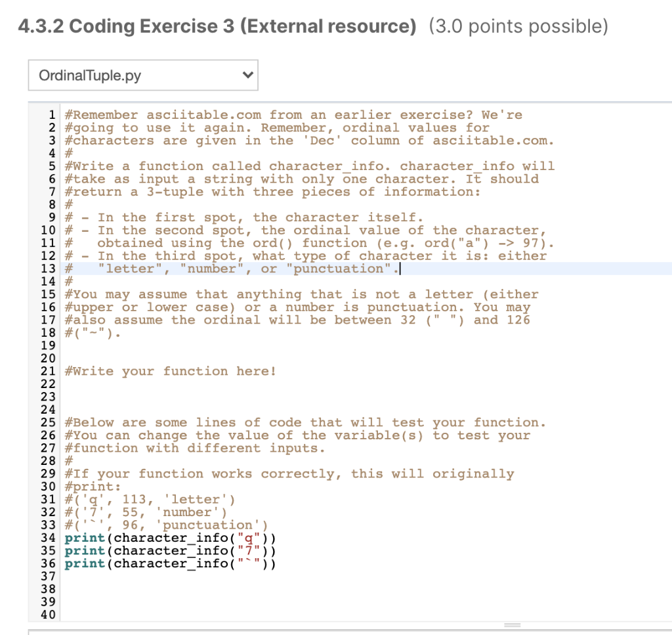
Task: Select line number 1 in the gutter
Action: (52, 114)
